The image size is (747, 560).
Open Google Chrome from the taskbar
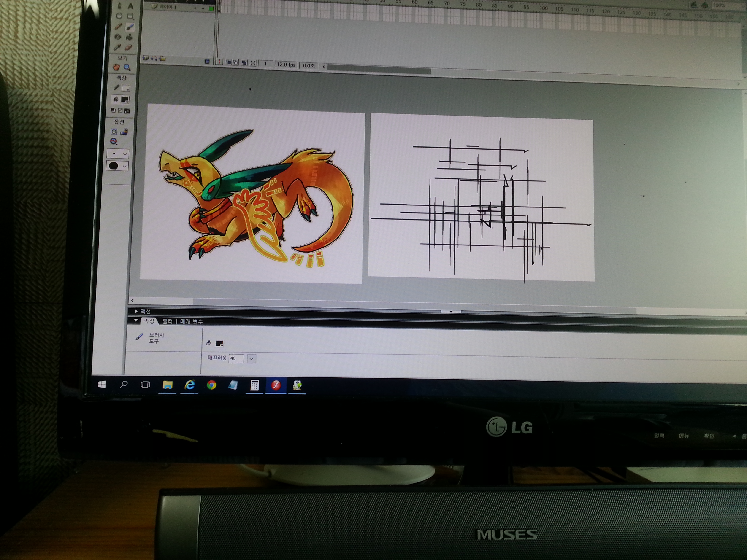[x=212, y=385]
